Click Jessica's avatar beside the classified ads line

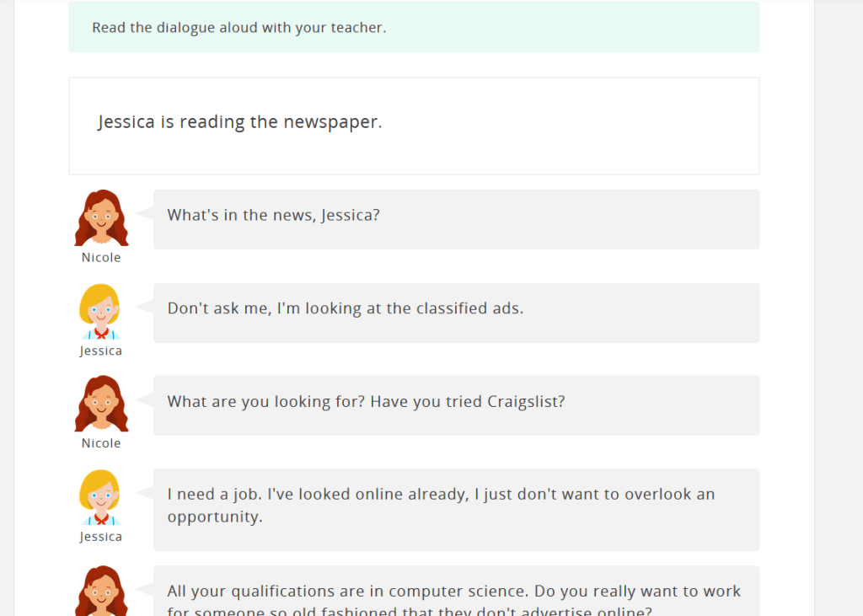click(100, 311)
